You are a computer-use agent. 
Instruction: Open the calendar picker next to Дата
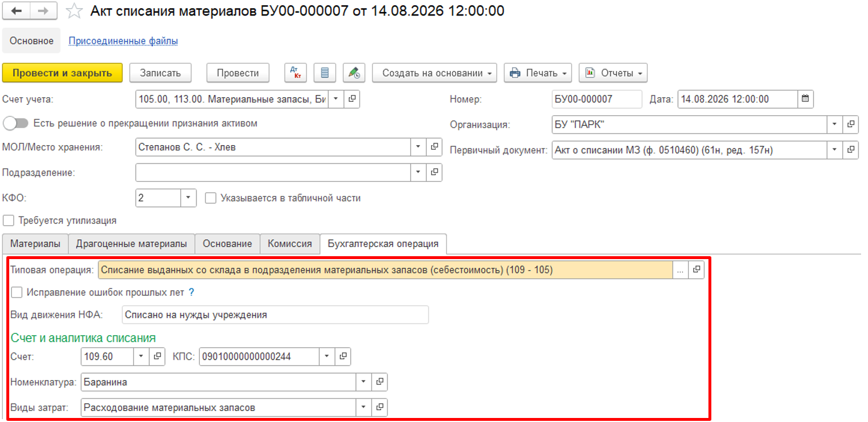(805, 99)
